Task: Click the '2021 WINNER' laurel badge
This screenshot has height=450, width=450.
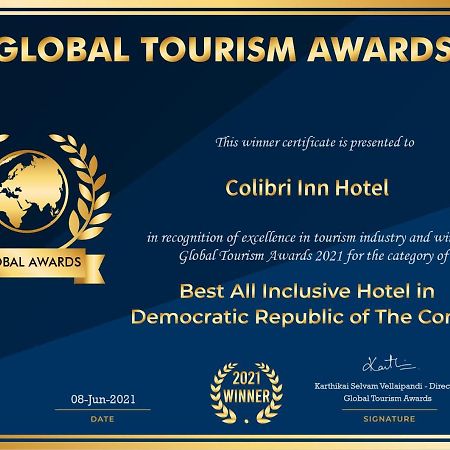Action: [246, 393]
